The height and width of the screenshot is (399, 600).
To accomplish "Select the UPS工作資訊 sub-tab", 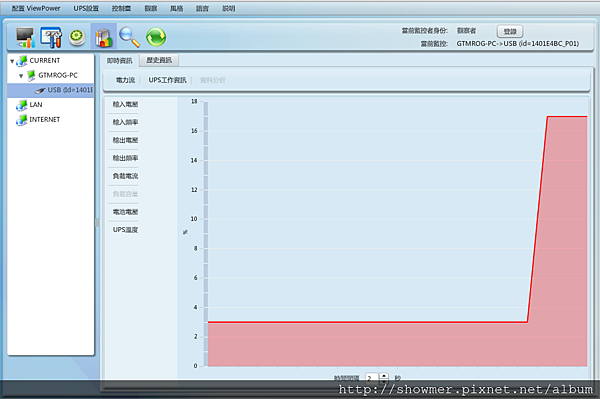I will pos(168,80).
